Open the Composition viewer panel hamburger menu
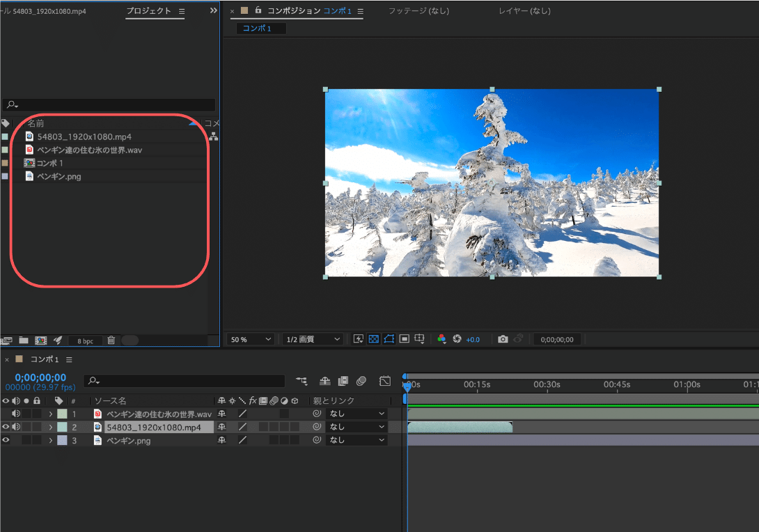Screen dimensions: 759x532 360,11
